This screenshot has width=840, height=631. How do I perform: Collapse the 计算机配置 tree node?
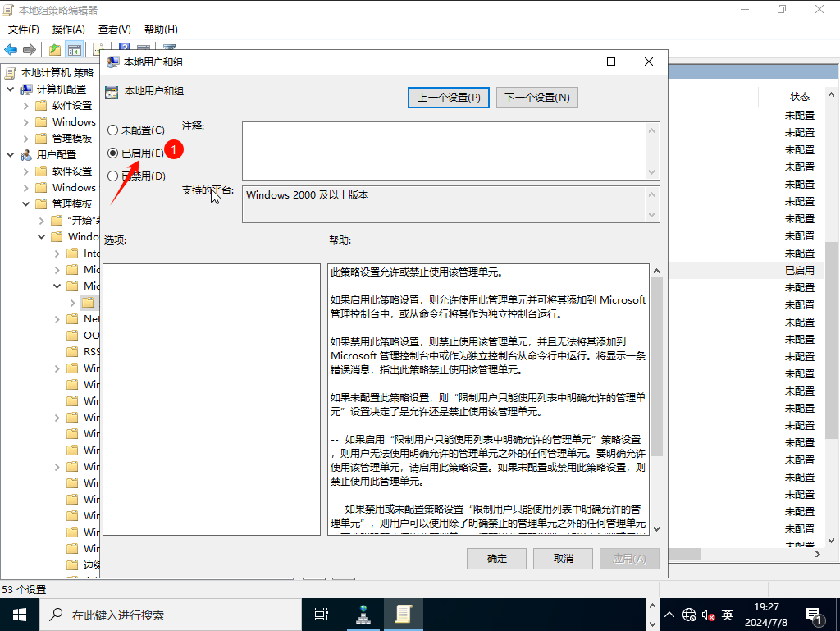[x=10, y=89]
